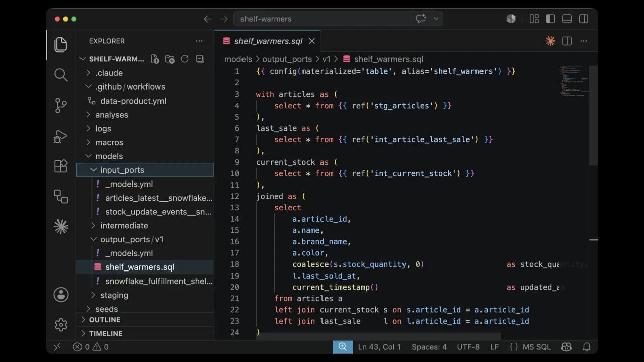Open the Claude panel in activity bar

tap(61, 227)
